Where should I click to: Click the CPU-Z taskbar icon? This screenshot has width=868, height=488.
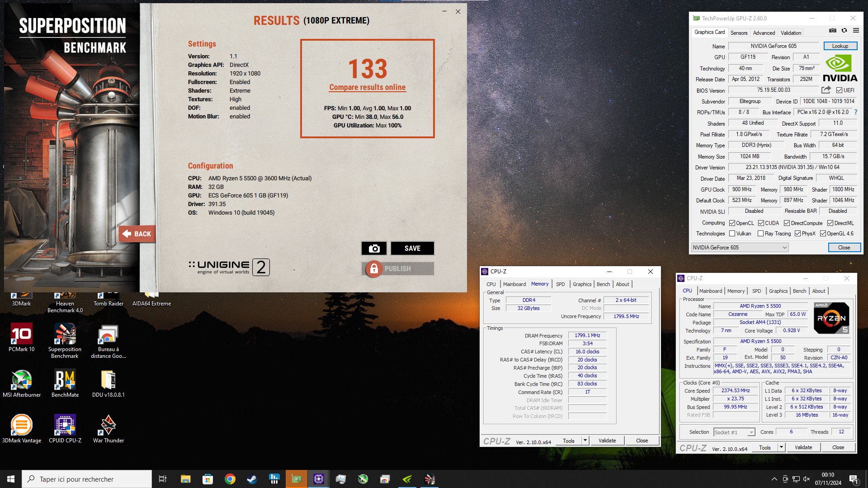tap(319, 479)
